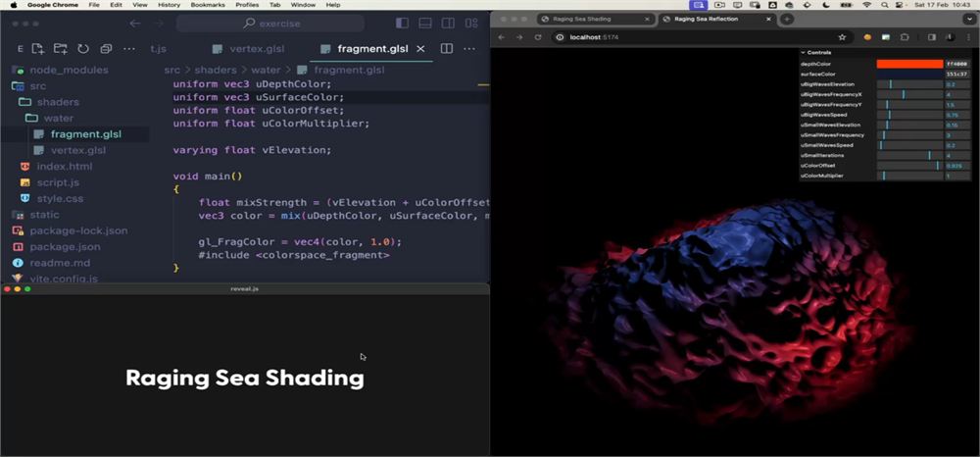
Task: Click the uBigWavesFrequencyX slider
Action: [x=909, y=94]
